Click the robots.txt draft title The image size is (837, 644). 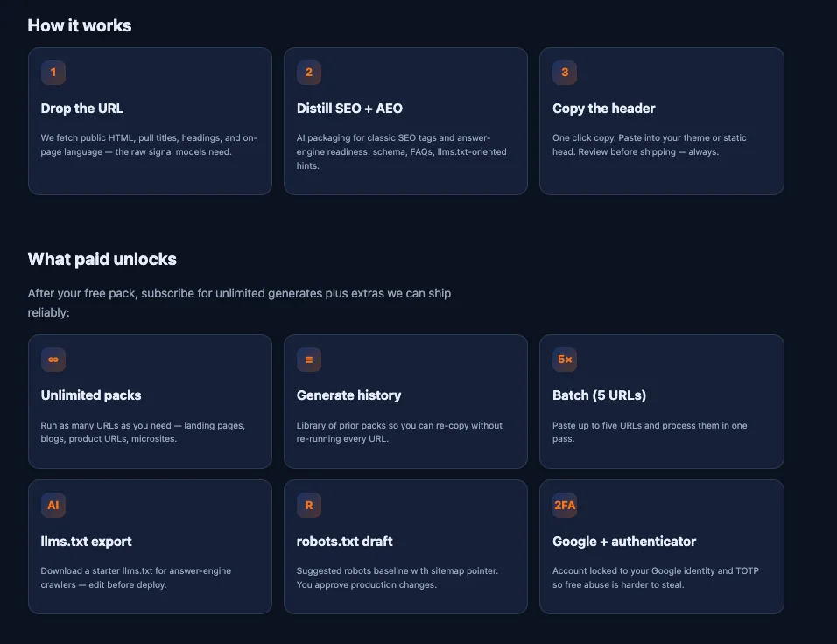[x=344, y=541]
